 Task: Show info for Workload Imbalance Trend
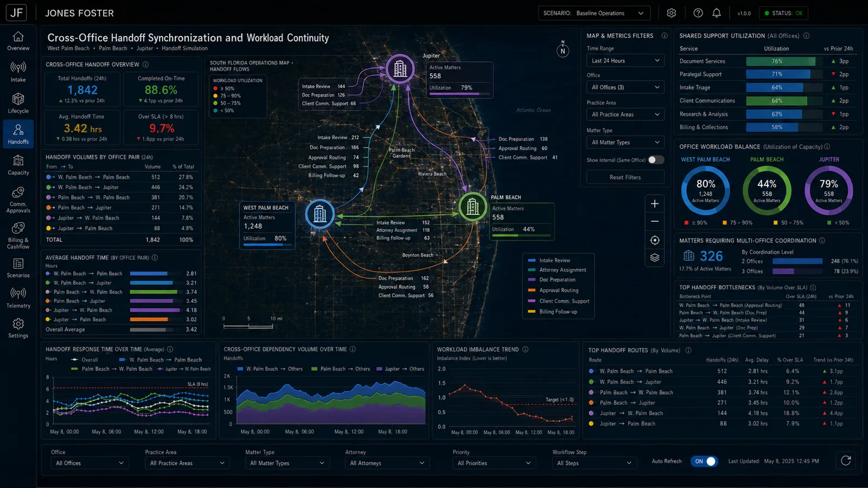click(x=525, y=350)
